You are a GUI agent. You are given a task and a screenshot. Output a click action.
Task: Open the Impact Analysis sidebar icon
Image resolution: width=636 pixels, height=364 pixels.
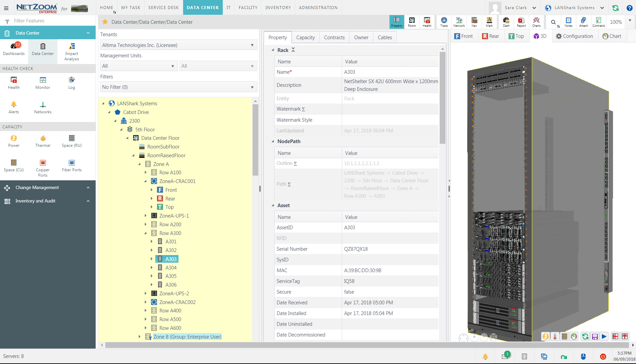click(71, 52)
